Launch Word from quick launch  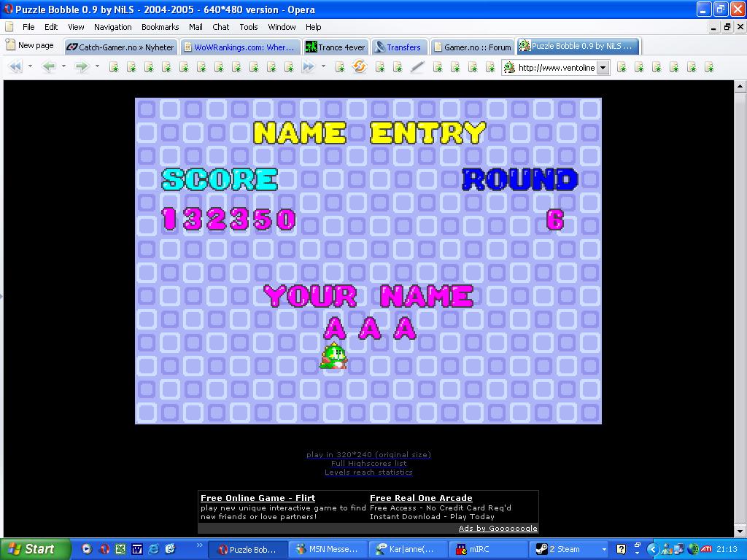coord(136,549)
